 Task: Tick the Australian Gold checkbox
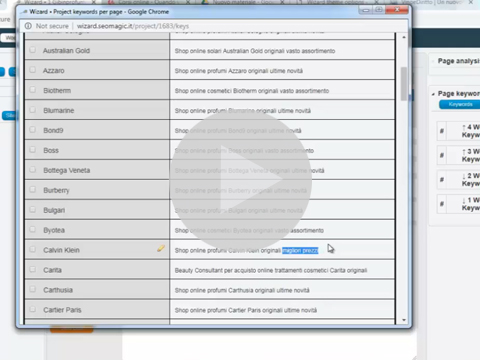[x=33, y=50]
